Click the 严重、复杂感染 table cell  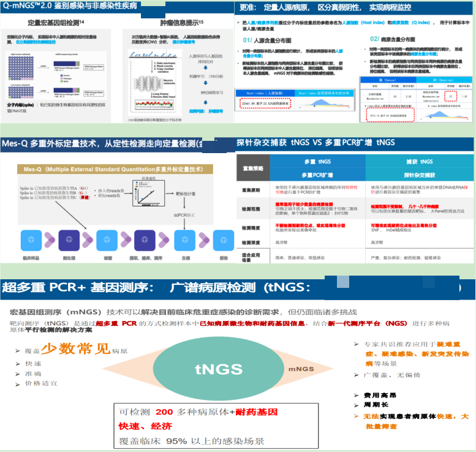click(406, 258)
